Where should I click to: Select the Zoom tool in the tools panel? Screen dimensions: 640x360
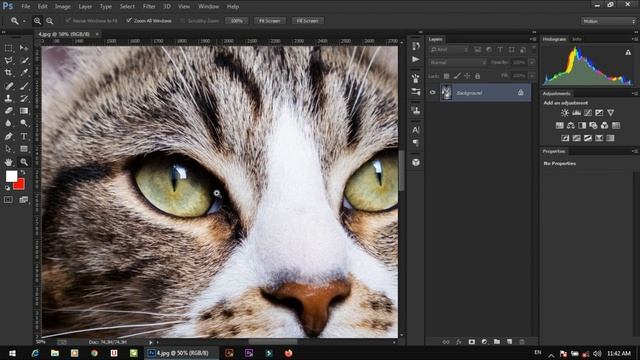(24, 162)
